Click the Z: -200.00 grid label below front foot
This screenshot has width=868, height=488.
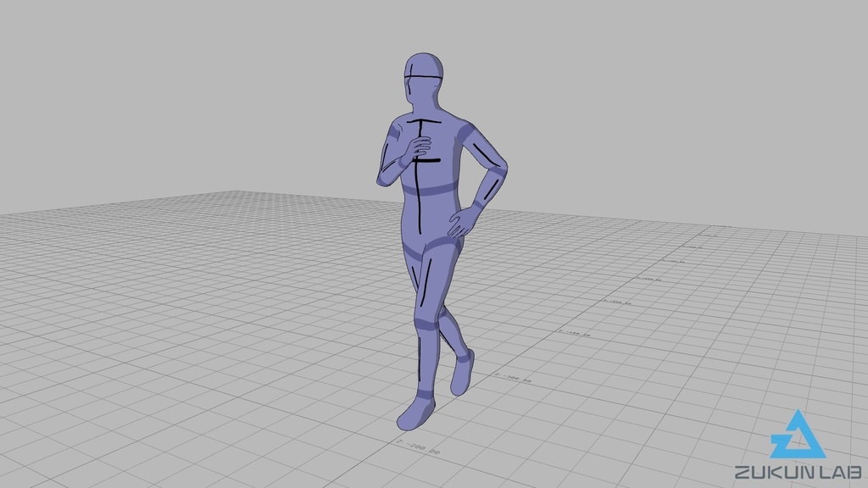point(419,447)
